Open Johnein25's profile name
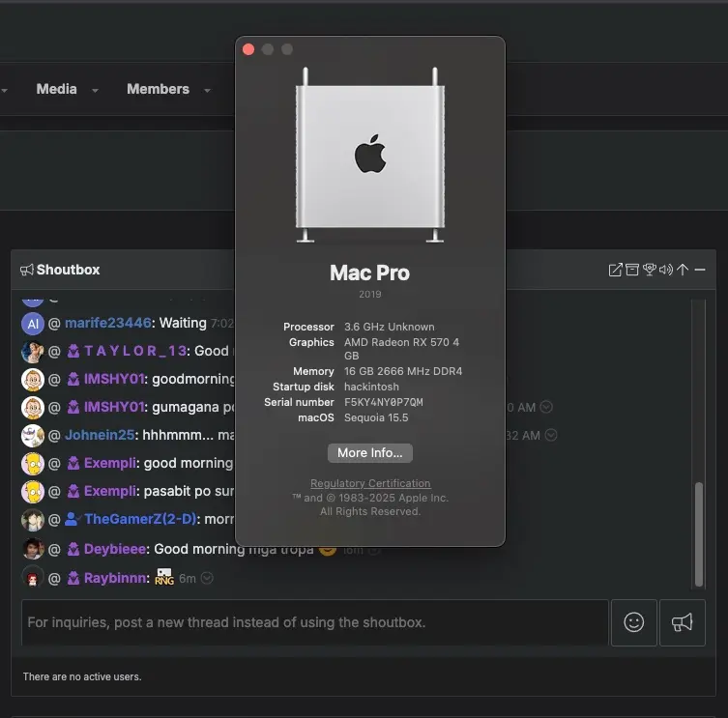 coord(100,435)
